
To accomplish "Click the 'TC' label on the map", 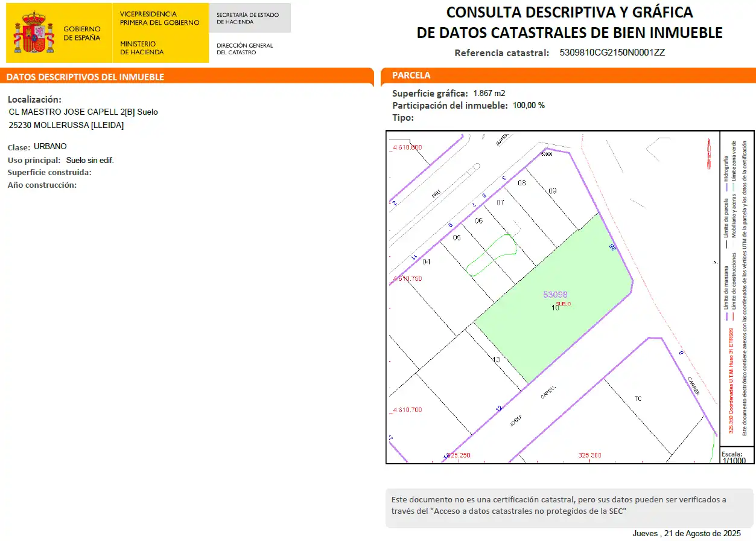I will [x=638, y=399].
